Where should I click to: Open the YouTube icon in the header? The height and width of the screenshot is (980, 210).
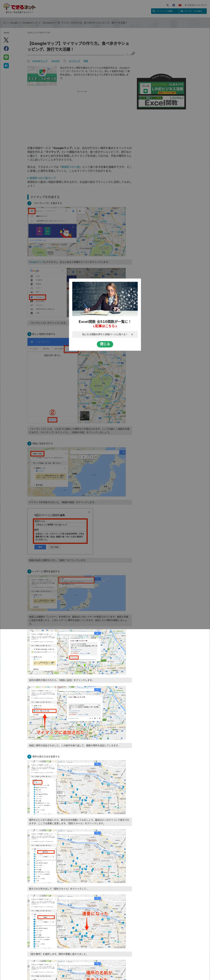coord(180,5)
